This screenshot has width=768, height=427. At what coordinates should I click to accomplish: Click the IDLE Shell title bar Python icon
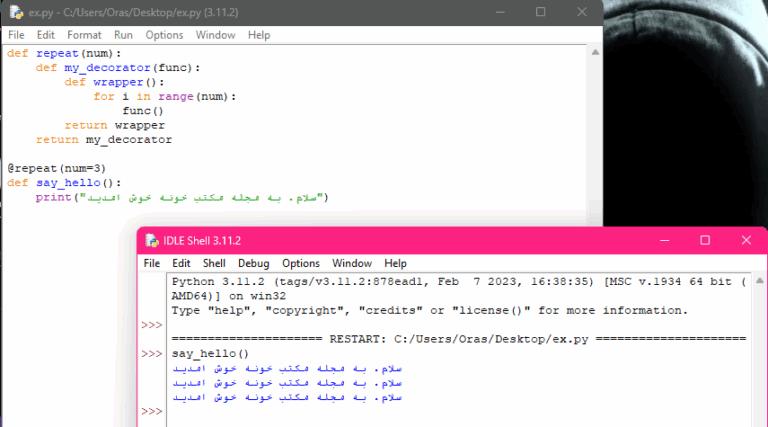pyautogui.click(x=151, y=240)
